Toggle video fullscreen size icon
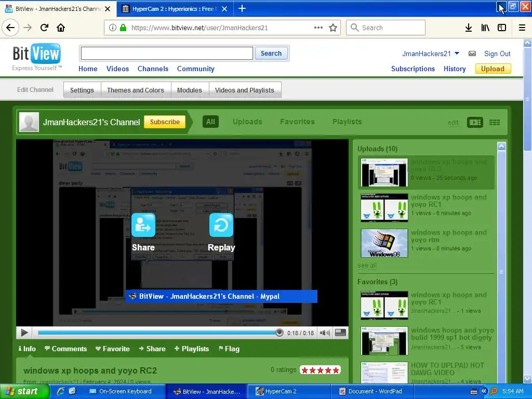Image resolution: width=532 pixels, height=399 pixels. [340, 333]
